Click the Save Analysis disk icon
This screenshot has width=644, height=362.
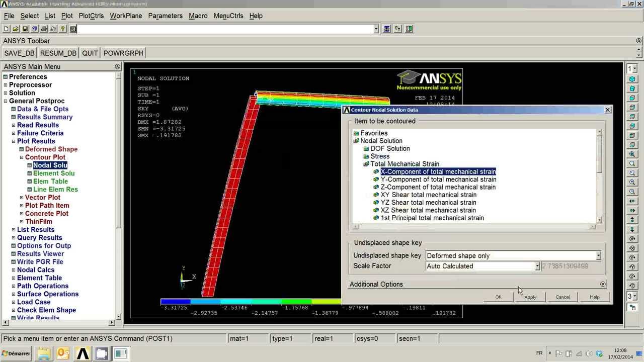click(x=25, y=29)
